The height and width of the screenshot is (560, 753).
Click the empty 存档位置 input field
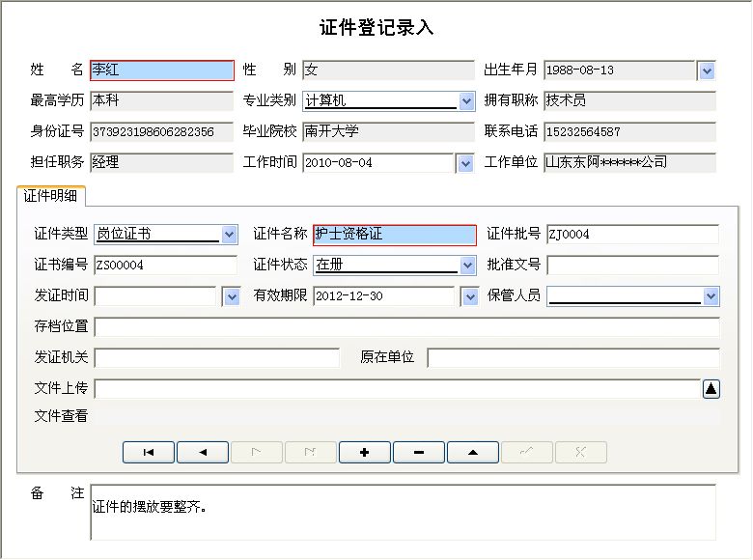pyautogui.click(x=406, y=327)
